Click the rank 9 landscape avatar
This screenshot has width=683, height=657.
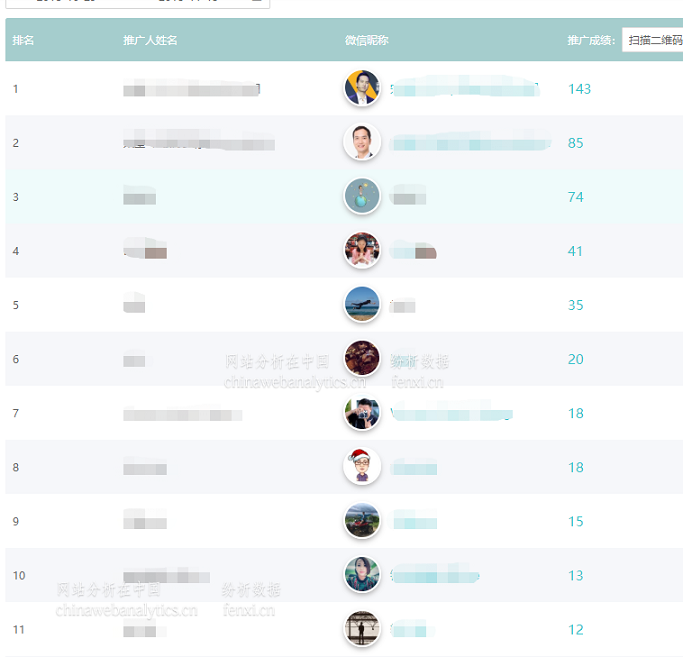pyautogui.click(x=361, y=520)
